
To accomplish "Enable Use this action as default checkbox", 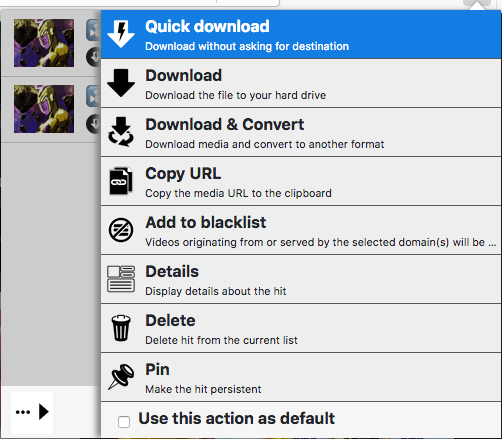I will (124, 422).
